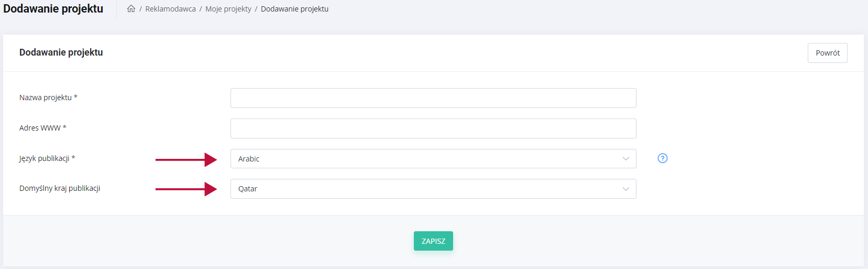Focus the Adres WWW text field
This screenshot has width=868, height=269.
[x=433, y=128]
